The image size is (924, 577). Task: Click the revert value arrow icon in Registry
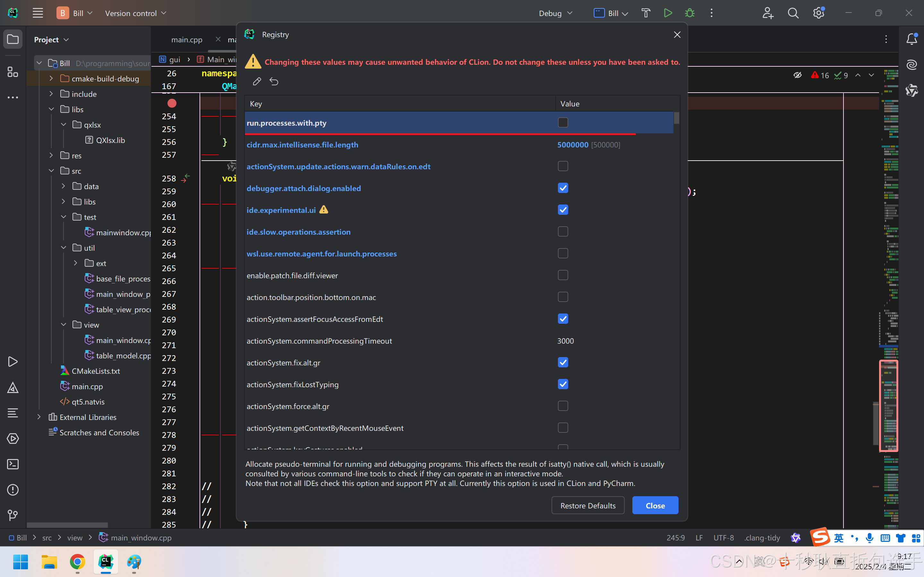pyautogui.click(x=274, y=81)
